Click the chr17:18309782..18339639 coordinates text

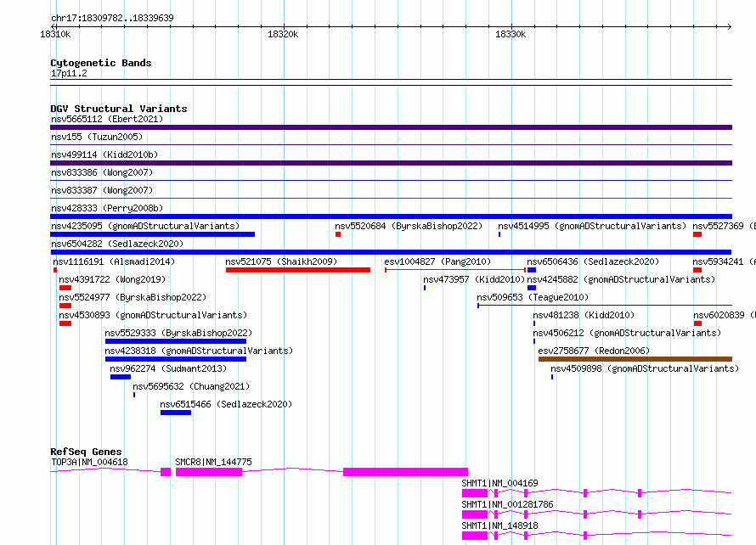112,19
